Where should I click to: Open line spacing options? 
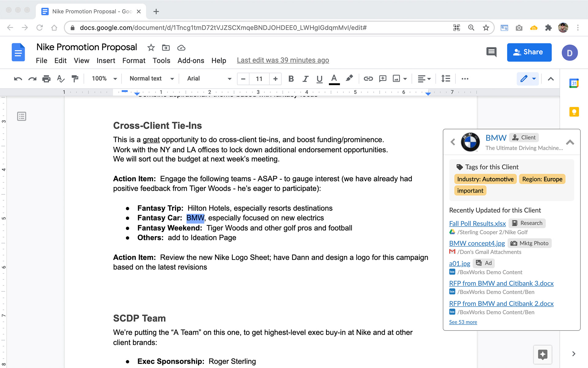[x=446, y=79]
